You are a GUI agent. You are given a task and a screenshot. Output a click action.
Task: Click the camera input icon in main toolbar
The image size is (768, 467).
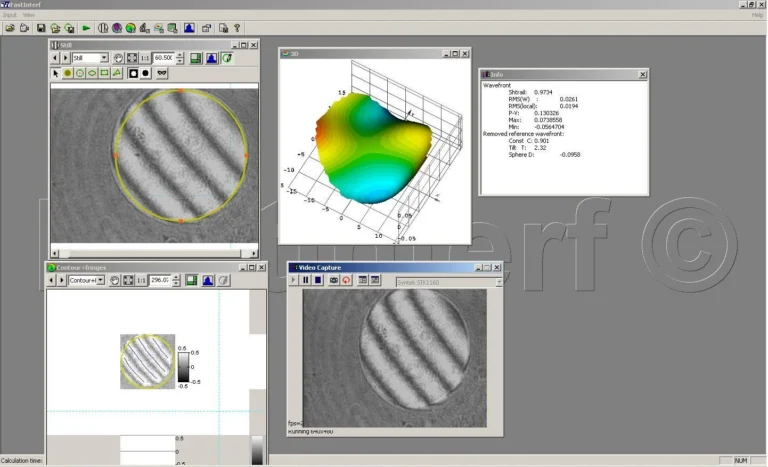(x=24, y=28)
